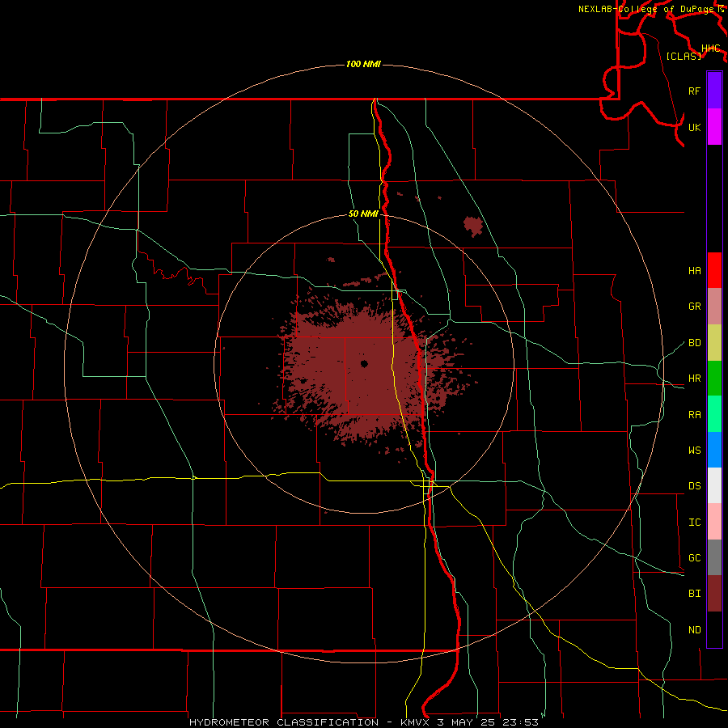Click the ND legend label
The width and height of the screenshot is (728, 728).
694,630
